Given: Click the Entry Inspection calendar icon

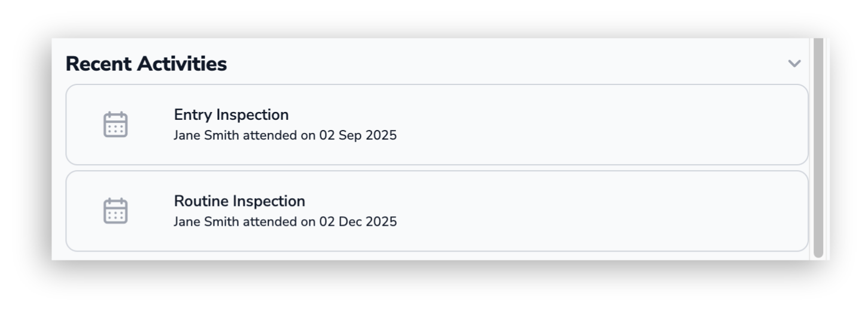Looking at the screenshot, I should coord(115,125).
